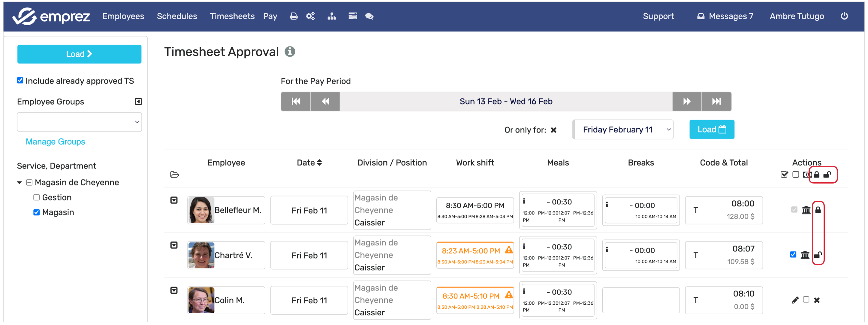This screenshot has height=325, width=868.
Task: Skip to last pay period
Action: 716,101
